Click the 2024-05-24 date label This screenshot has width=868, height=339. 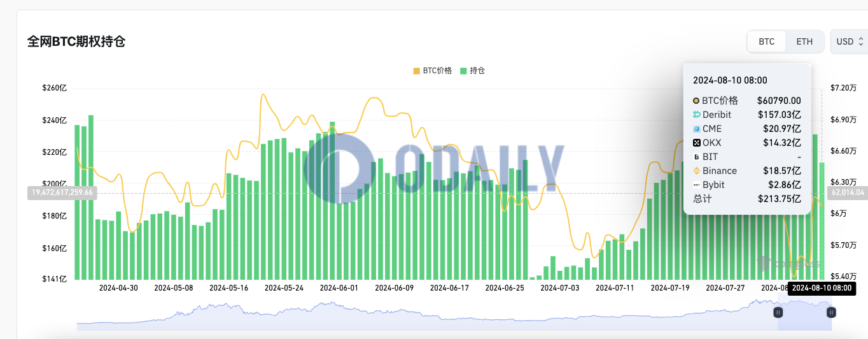284,288
